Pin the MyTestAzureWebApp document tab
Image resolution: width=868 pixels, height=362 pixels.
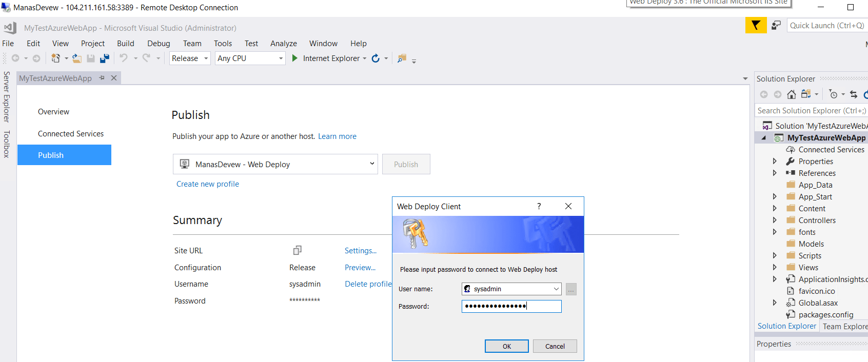point(102,78)
